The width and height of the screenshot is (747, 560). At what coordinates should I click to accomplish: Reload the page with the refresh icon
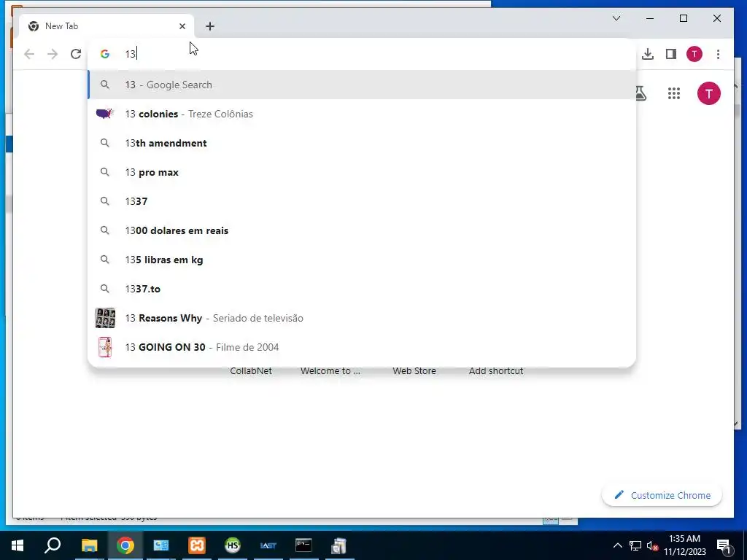[x=76, y=54]
